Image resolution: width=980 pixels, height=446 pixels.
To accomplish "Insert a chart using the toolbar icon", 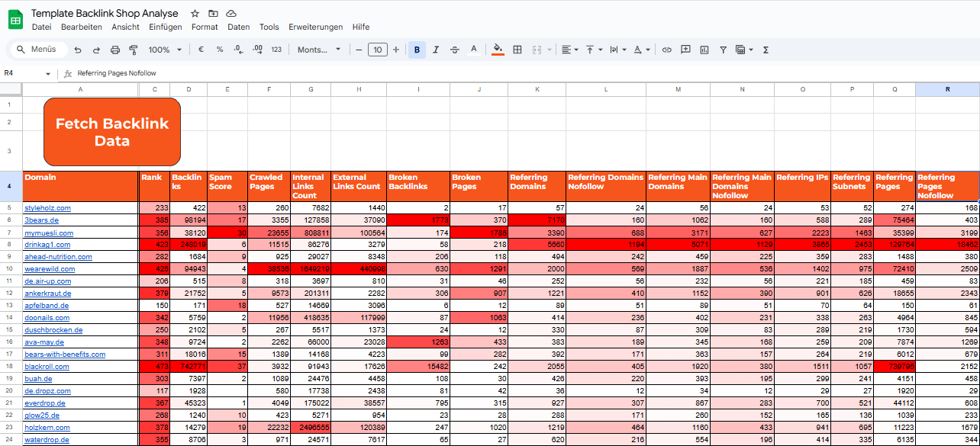I will (706, 49).
